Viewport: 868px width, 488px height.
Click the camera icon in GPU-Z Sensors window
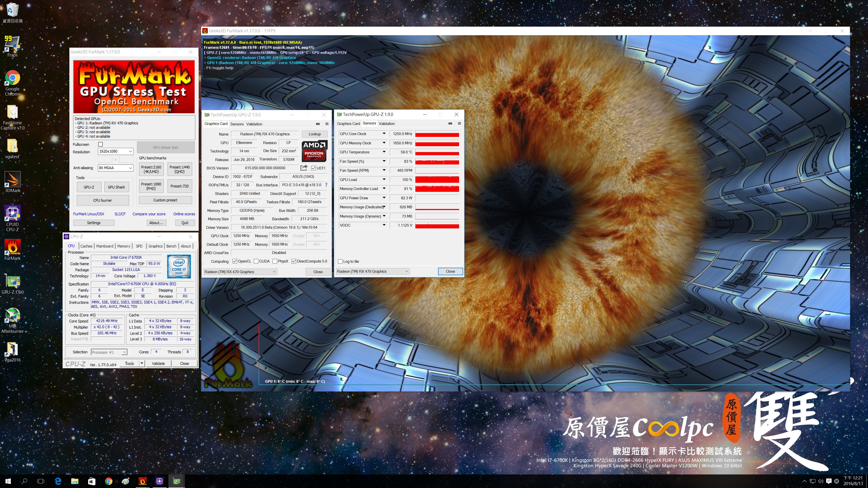450,123
